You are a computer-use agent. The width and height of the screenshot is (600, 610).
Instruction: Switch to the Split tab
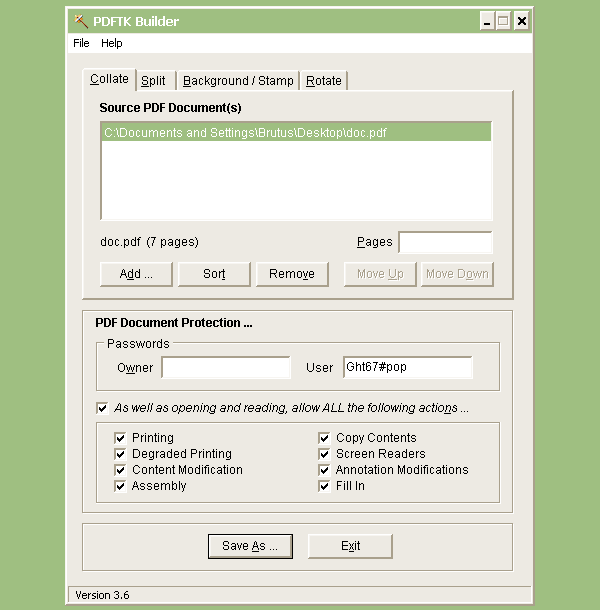pyautogui.click(x=154, y=81)
